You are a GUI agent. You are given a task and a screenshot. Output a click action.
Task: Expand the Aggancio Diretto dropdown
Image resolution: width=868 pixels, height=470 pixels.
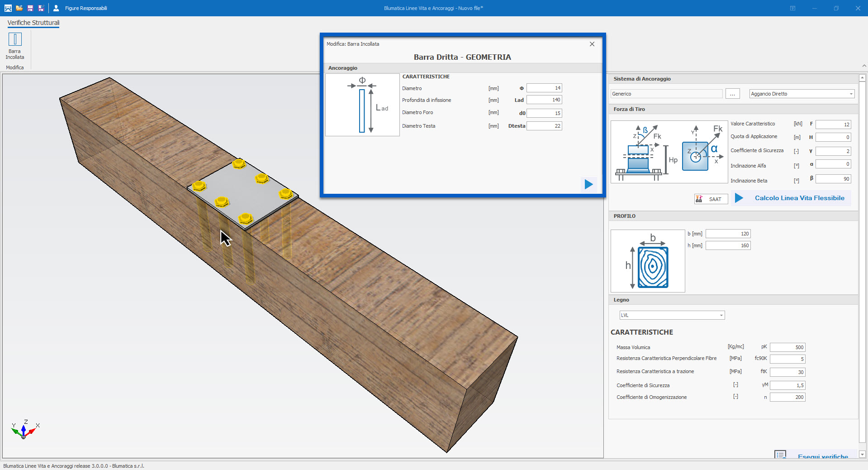851,94
